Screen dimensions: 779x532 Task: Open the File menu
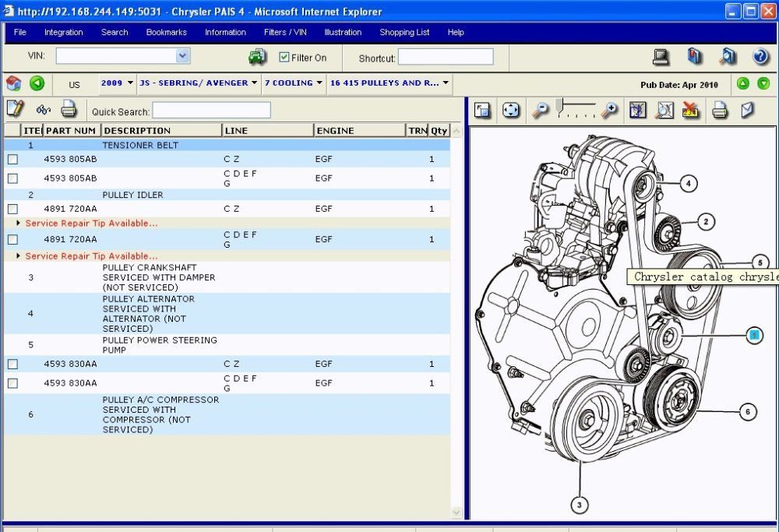pyautogui.click(x=20, y=32)
